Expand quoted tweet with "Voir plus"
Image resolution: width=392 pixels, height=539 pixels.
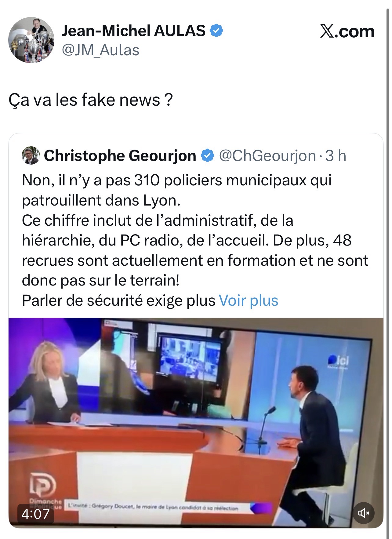click(249, 300)
